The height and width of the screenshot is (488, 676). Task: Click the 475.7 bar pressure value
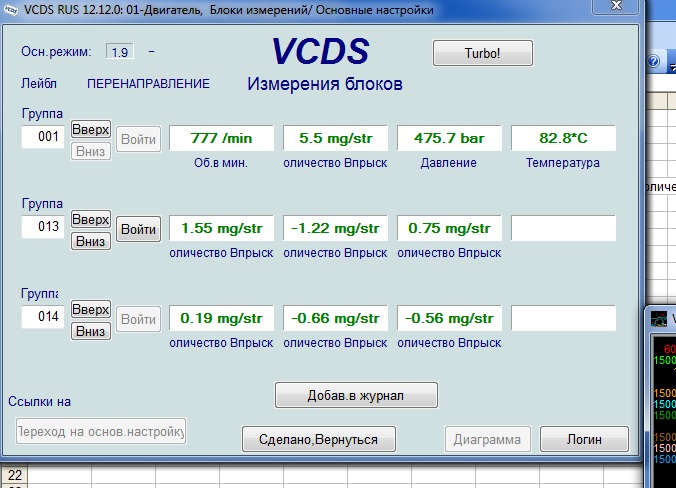(449, 138)
